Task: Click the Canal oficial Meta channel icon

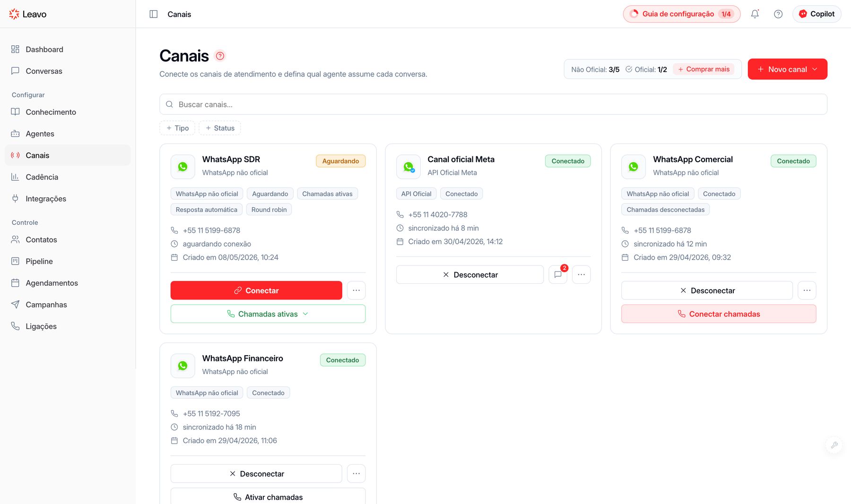Action: pyautogui.click(x=408, y=167)
